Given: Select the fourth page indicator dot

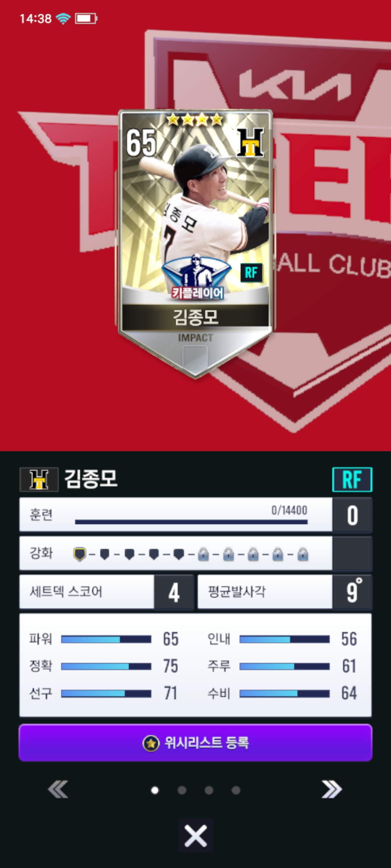Looking at the screenshot, I should click(236, 790).
